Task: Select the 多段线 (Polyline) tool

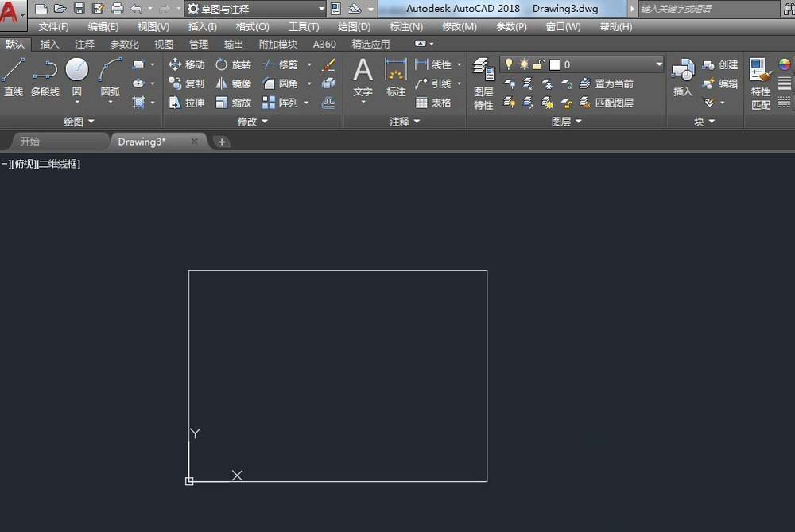Action: click(45, 77)
